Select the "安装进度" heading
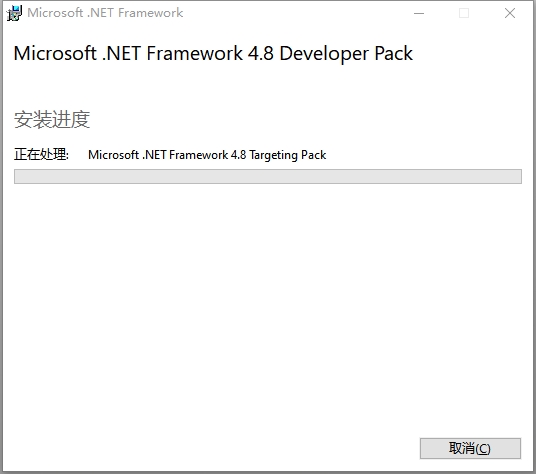536x474 pixels. point(52,120)
